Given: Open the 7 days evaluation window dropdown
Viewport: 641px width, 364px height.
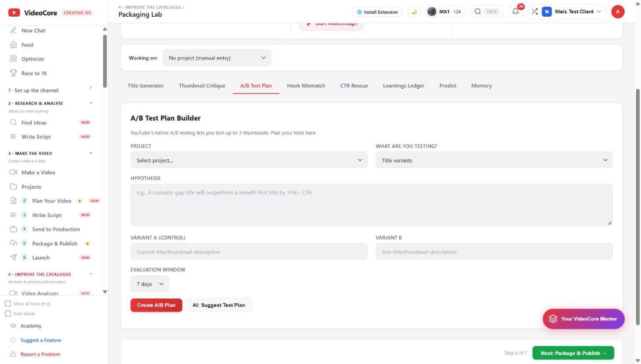Looking at the screenshot, I should (150, 284).
